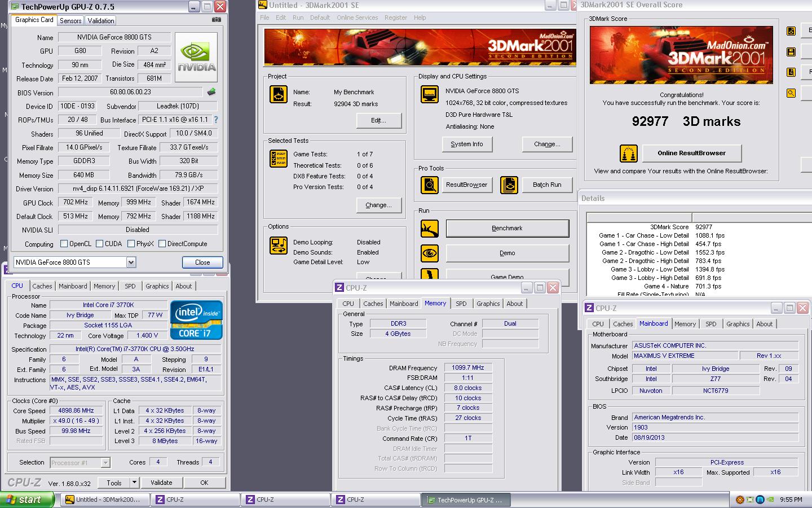Click the Display and CPU Settings monitor icon
The height and width of the screenshot is (508, 812).
pyautogui.click(x=430, y=94)
